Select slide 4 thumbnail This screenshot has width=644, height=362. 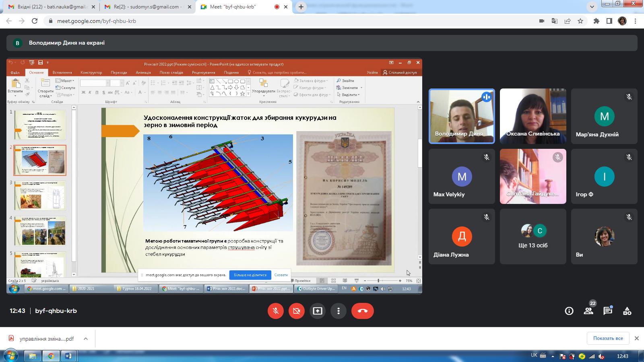40,231
